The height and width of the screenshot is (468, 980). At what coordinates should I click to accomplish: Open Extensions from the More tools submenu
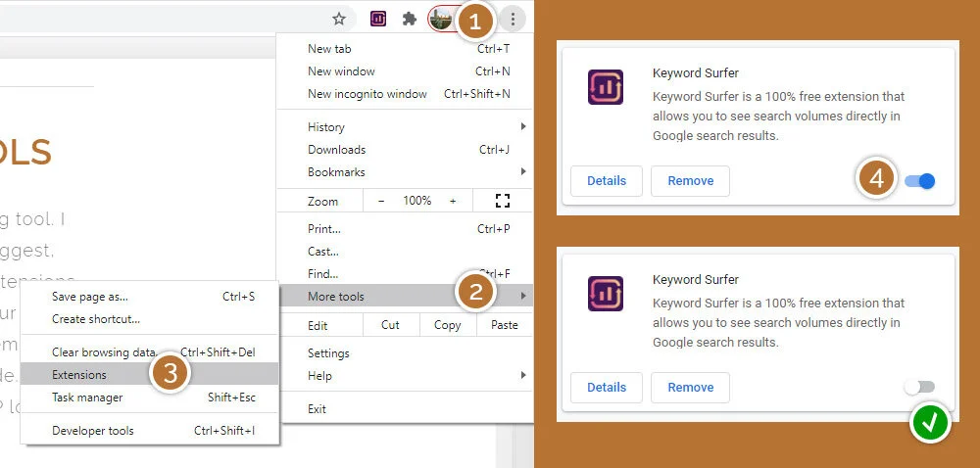[x=150, y=374]
